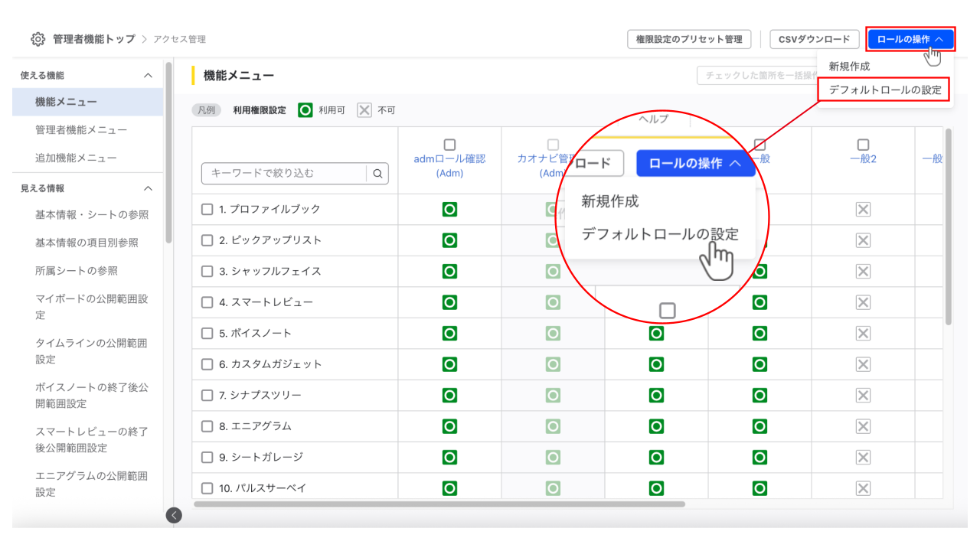980x551 pixels.
Task: Check the box for 8. エニアグラム
Action: point(207,426)
